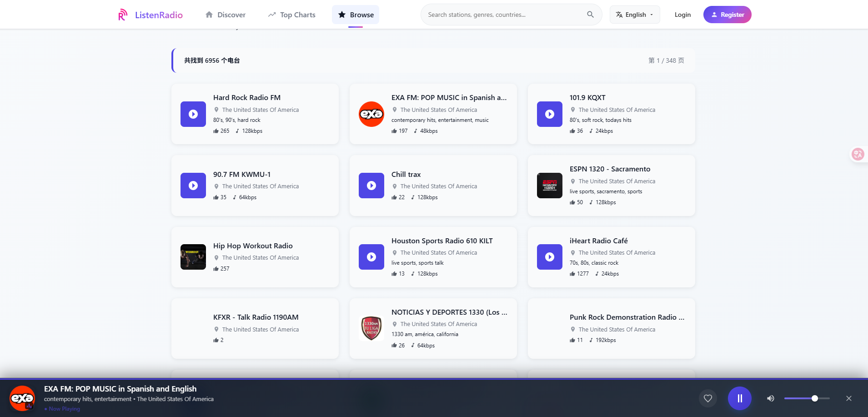Screen dimensions: 868x417
Task: Click 'live sports, sports talk' tags
Action: tap(417, 263)
